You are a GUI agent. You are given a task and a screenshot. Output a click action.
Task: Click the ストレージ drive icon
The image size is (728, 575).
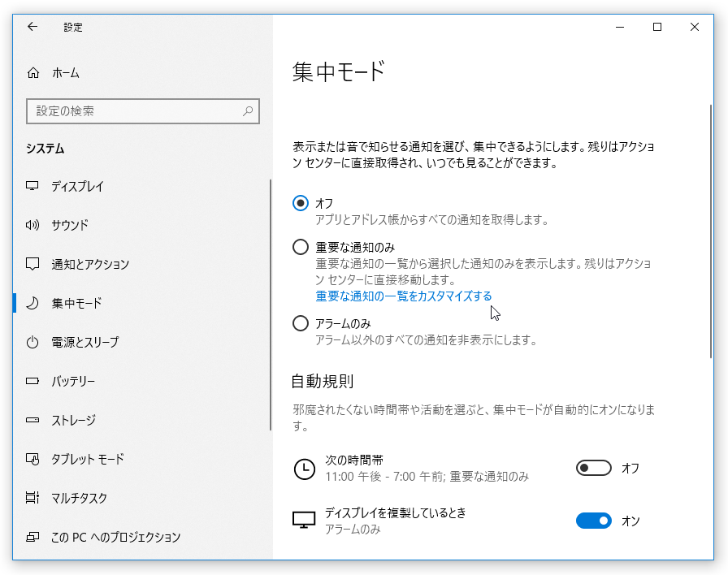pos(32,420)
